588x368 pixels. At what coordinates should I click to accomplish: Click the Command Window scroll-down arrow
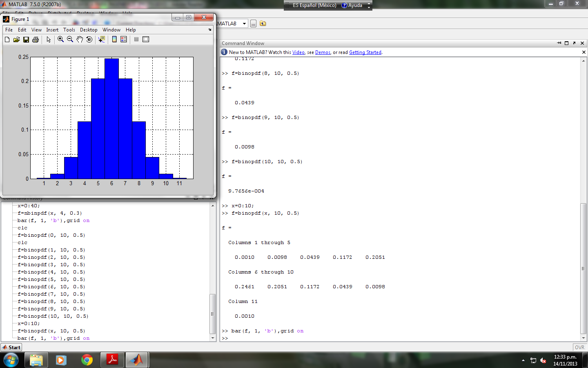pyautogui.click(x=583, y=338)
